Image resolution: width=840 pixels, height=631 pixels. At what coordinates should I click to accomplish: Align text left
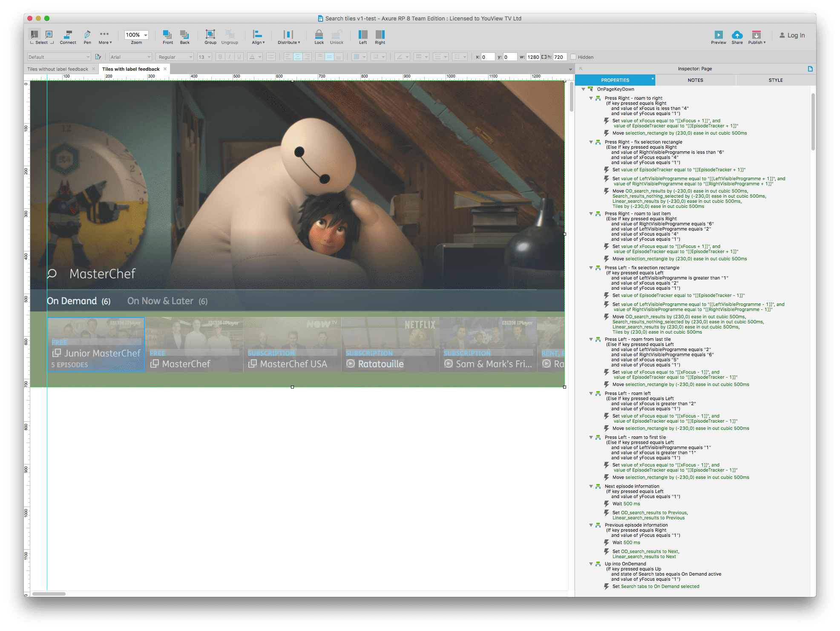point(288,57)
